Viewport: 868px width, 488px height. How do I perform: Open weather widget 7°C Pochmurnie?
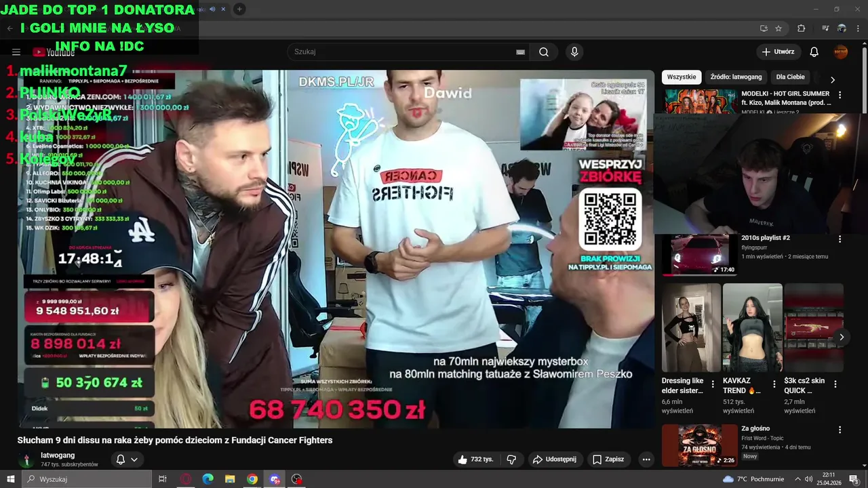click(x=753, y=479)
